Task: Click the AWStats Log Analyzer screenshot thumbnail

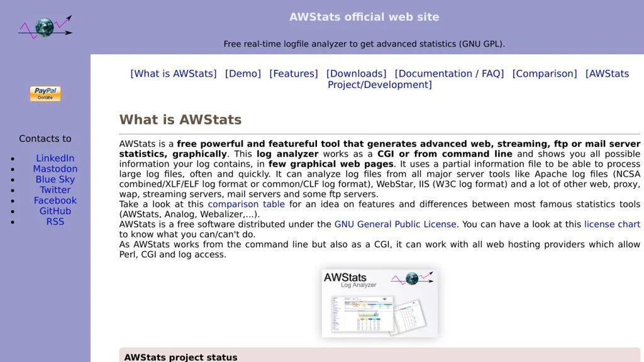Action: (x=379, y=303)
